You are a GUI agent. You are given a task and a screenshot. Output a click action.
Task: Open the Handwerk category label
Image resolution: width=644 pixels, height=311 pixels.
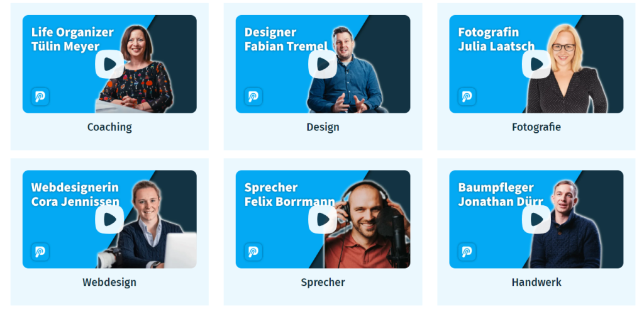[536, 282]
